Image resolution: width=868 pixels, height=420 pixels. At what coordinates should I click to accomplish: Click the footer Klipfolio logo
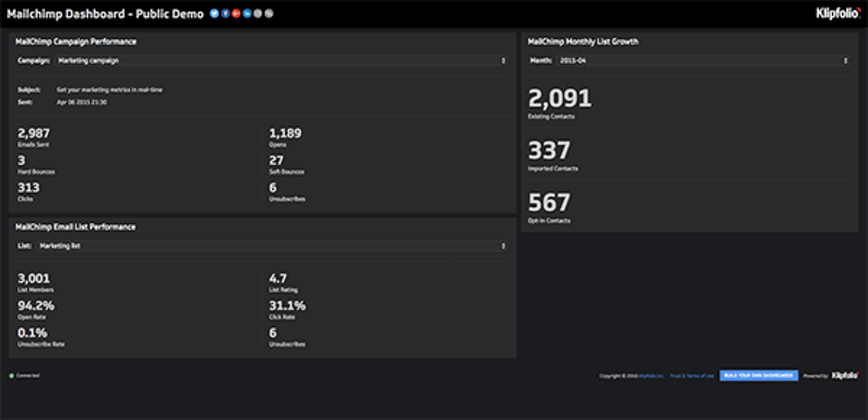point(845,376)
